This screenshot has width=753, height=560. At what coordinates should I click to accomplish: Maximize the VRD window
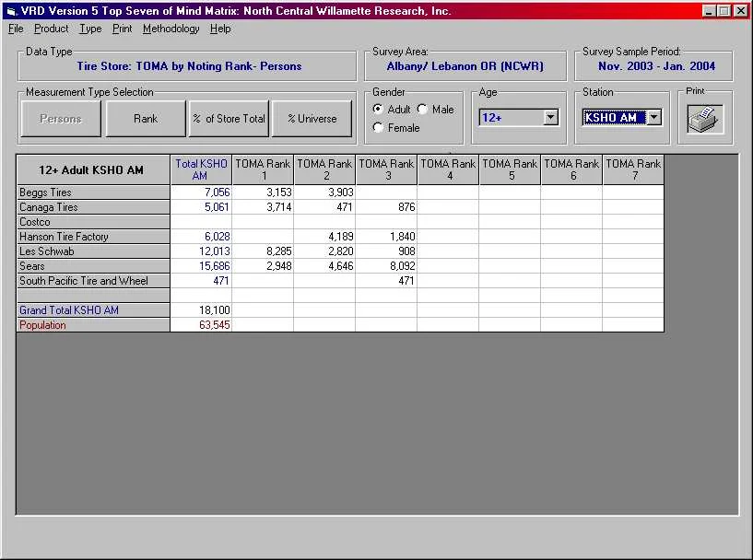click(724, 10)
